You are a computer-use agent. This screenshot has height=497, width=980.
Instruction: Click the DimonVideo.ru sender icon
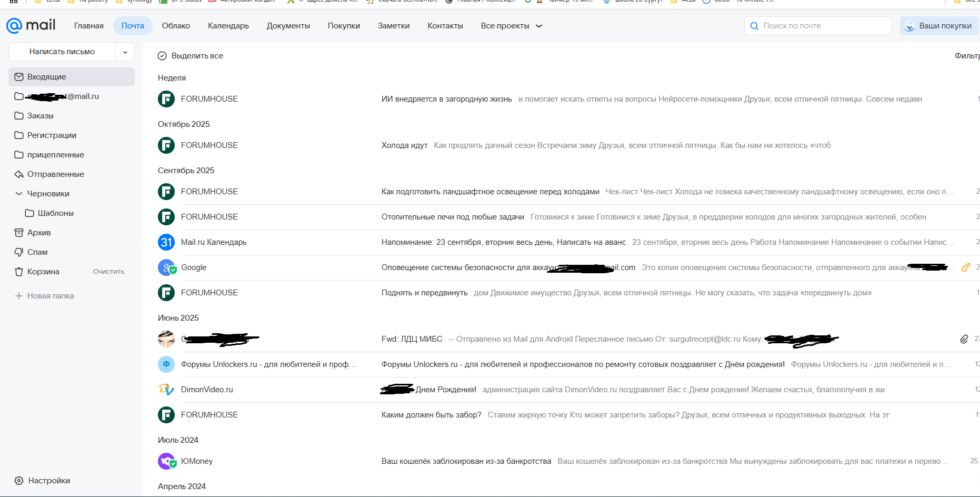pyautogui.click(x=166, y=390)
